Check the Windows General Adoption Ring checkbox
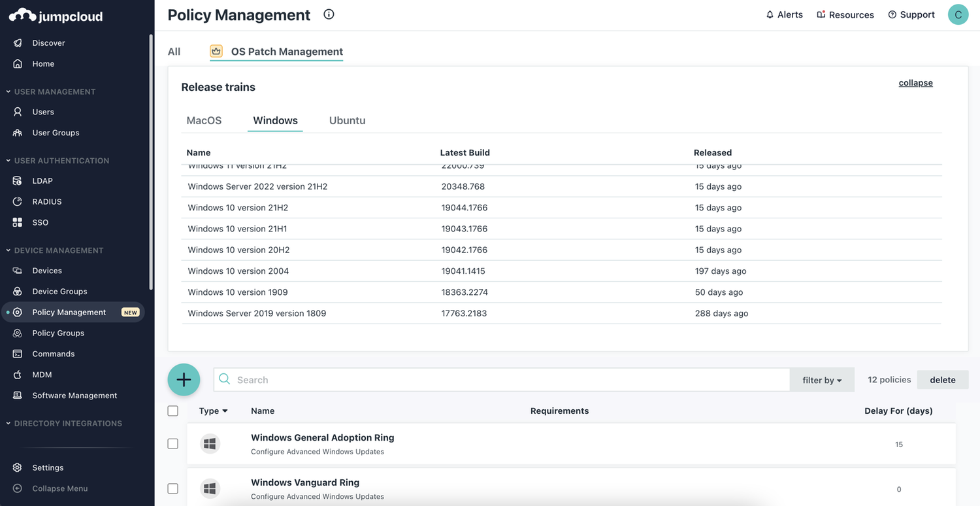This screenshot has height=506, width=980. (x=173, y=444)
